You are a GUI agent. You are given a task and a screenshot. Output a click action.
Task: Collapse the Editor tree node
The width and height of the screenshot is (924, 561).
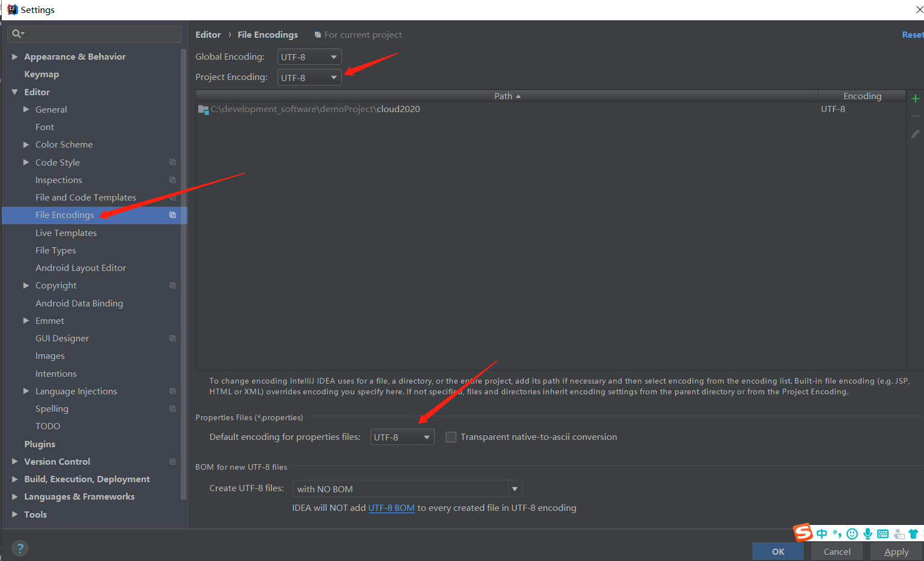click(15, 92)
